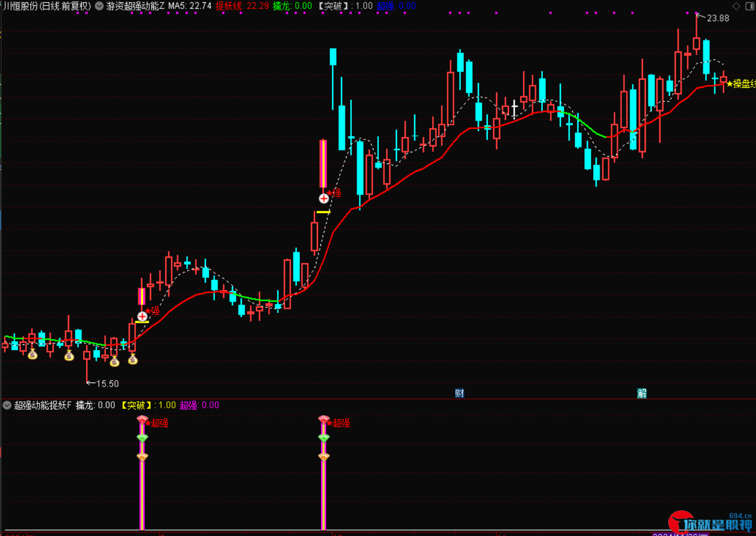Click the upper 强 star label

pyautogui.click(x=334, y=193)
